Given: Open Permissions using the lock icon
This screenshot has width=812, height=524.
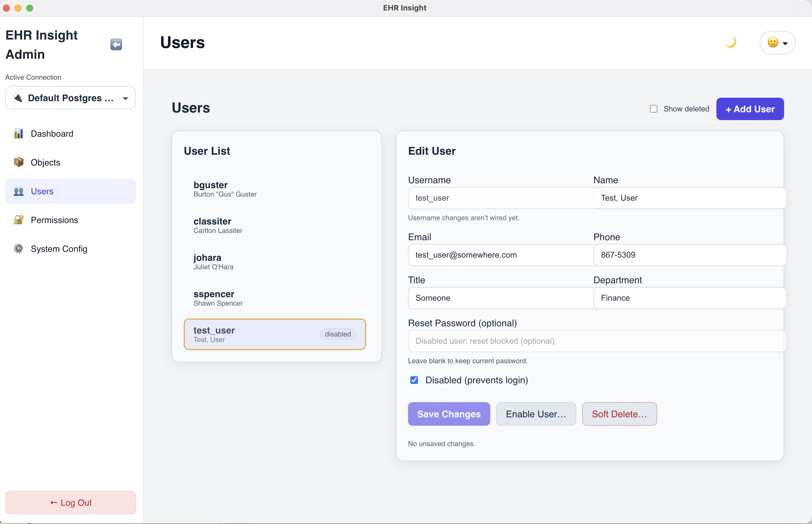Looking at the screenshot, I should click(x=18, y=220).
